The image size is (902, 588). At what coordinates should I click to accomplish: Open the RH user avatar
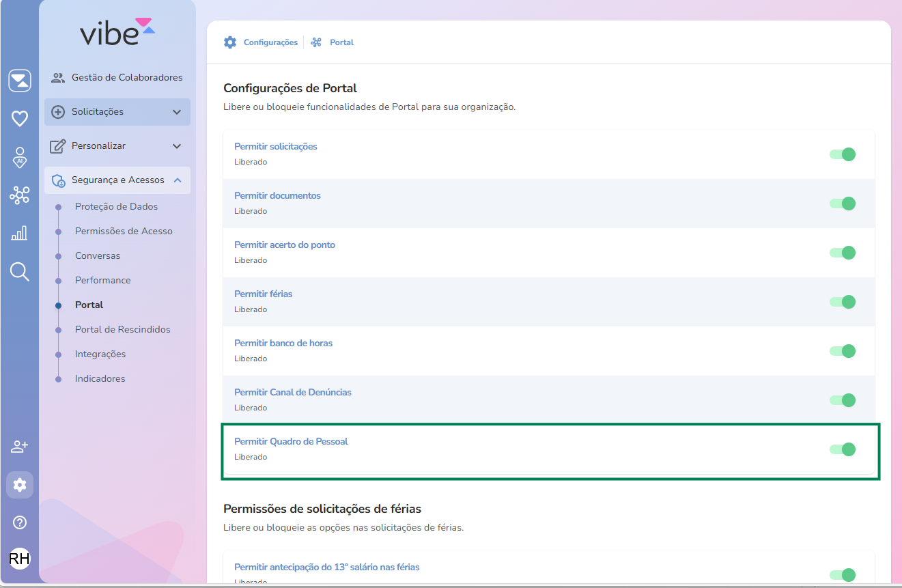(x=20, y=559)
